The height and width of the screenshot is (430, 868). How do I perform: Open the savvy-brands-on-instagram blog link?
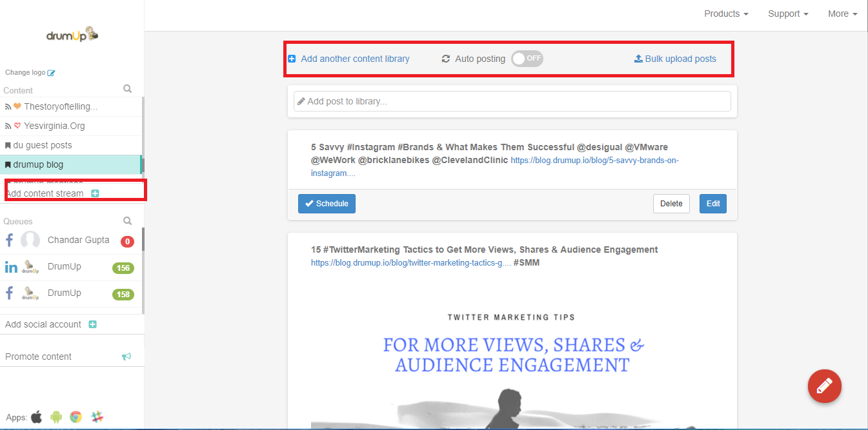point(495,167)
